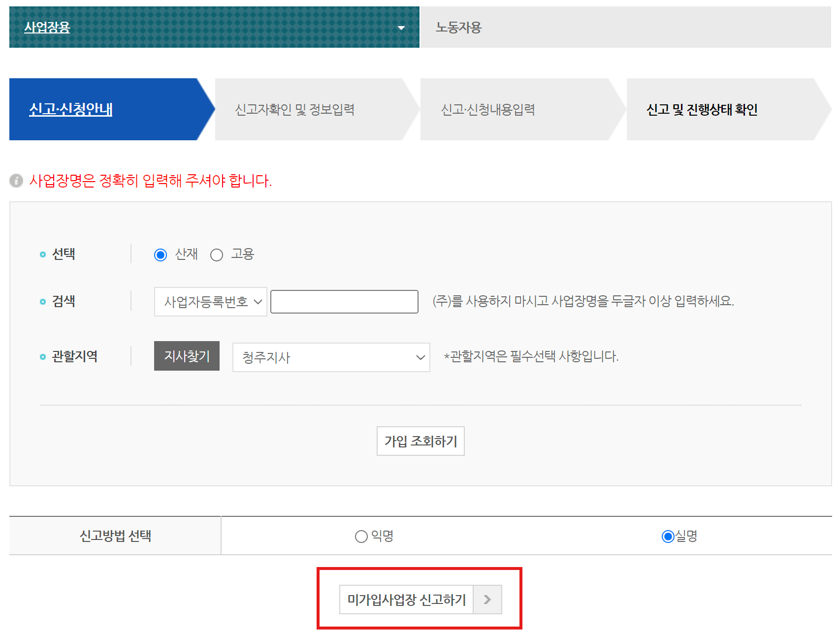
Task: Choose 실명 reporting method
Action: [x=668, y=536]
